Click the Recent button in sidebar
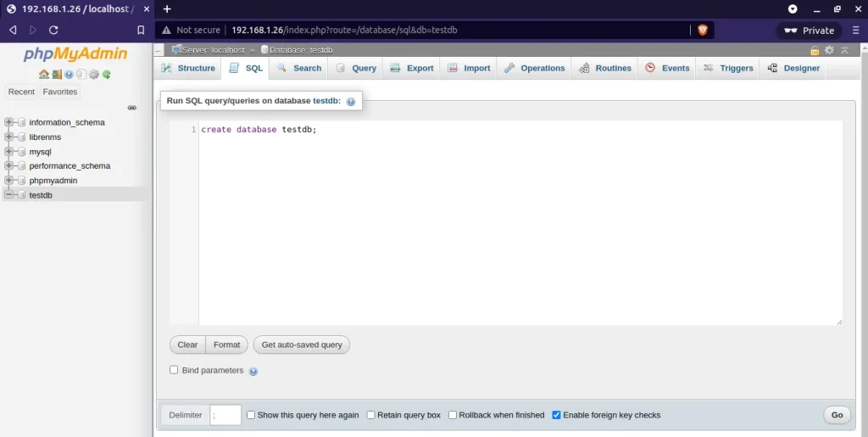 [x=21, y=92]
